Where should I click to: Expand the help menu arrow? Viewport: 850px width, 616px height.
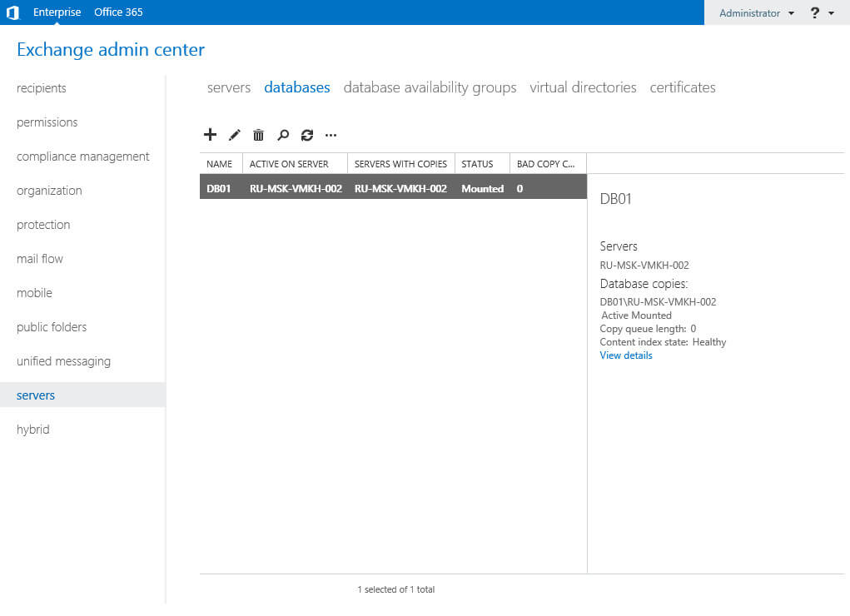tap(832, 13)
